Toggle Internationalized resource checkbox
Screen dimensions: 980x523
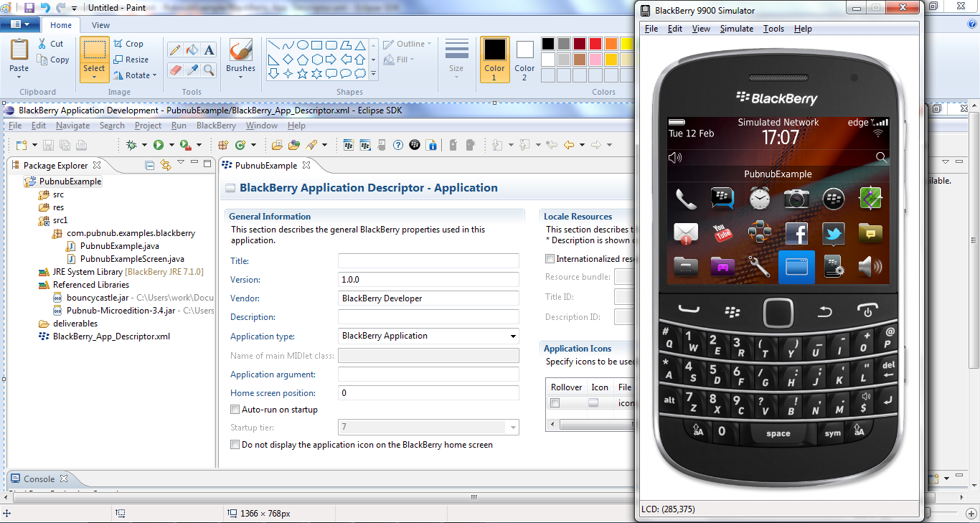pyautogui.click(x=550, y=259)
